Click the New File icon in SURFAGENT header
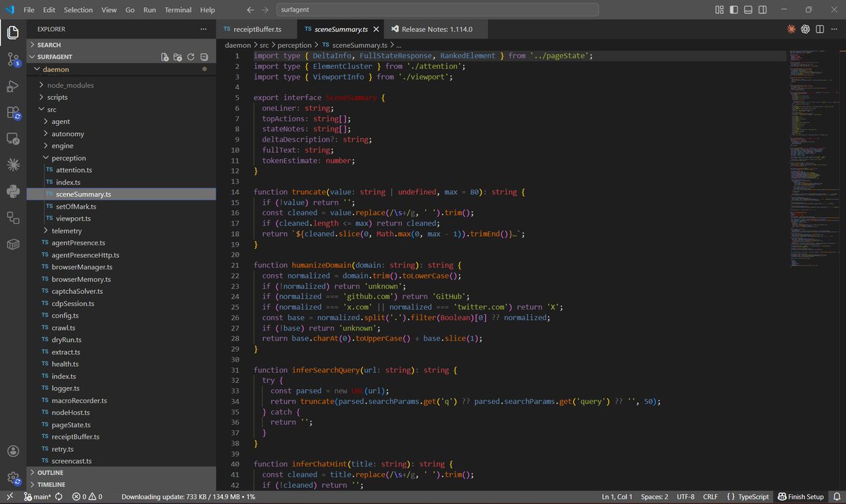This screenshot has height=504, width=846. 164,56
